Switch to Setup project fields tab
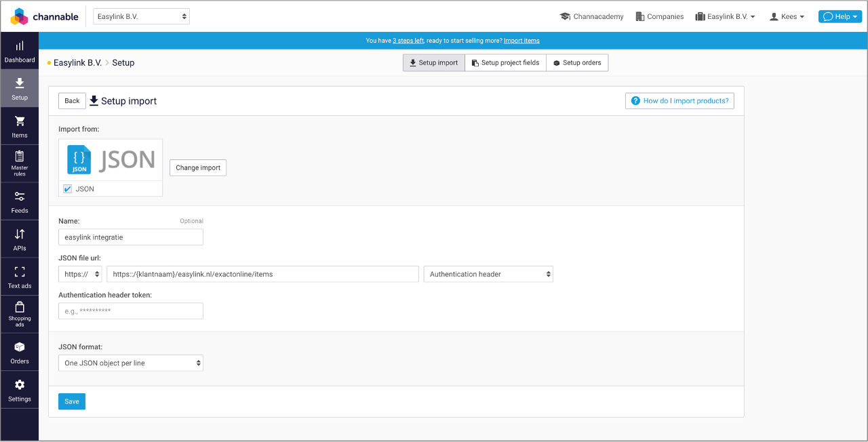868x442 pixels. tap(505, 63)
